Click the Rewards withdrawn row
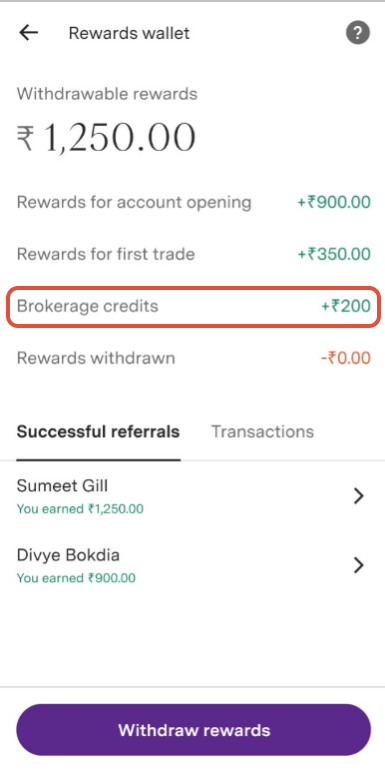Screen dimensions: 385x770 click(193, 358)
